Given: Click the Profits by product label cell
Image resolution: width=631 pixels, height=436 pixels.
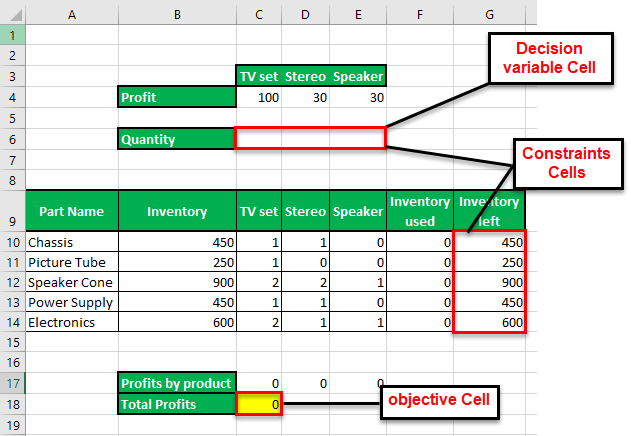Looking at the screenshot, I should (177, 383).
